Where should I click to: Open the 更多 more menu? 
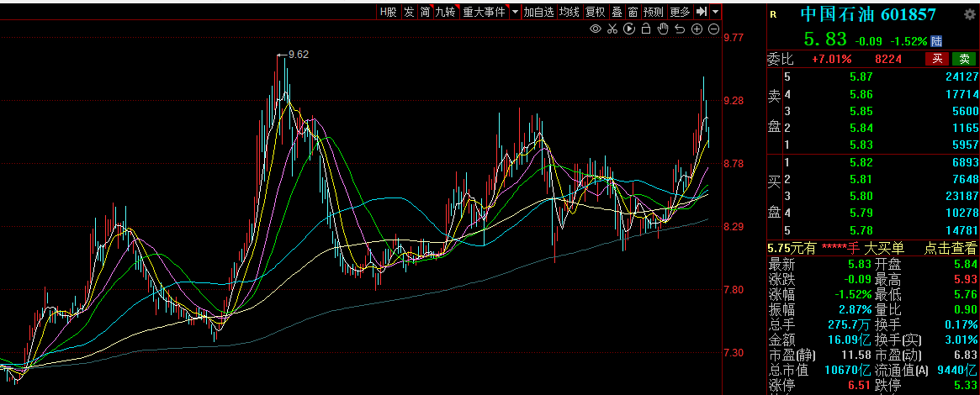click(680, 11)
